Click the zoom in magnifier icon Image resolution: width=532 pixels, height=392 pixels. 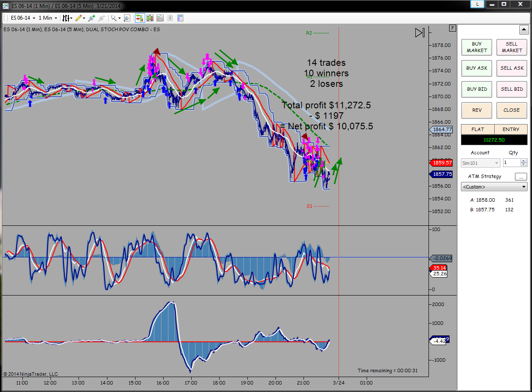click(91, 18)
